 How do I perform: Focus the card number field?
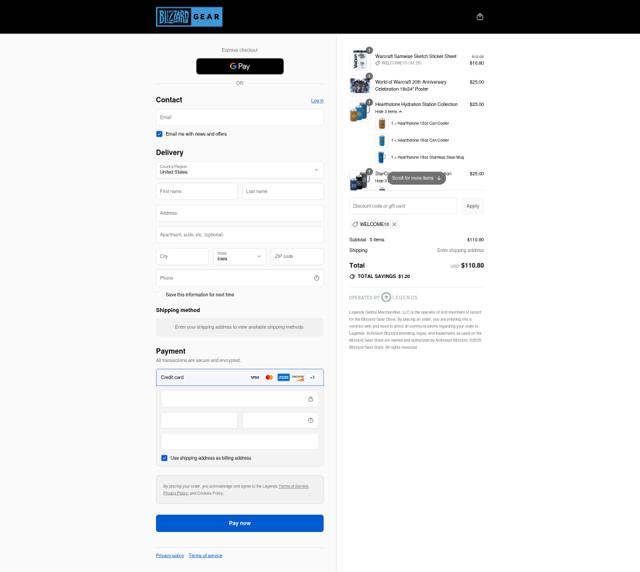pyautogui.click(x=240, y=399)
